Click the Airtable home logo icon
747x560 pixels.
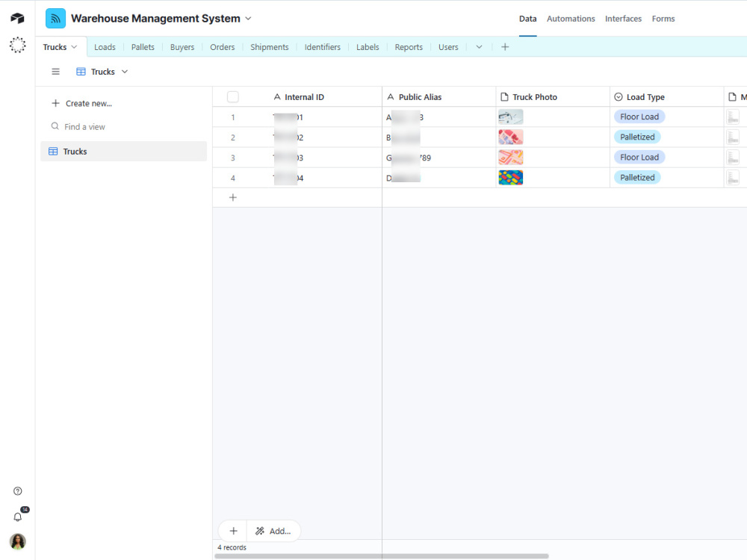[x=18, y=19]
